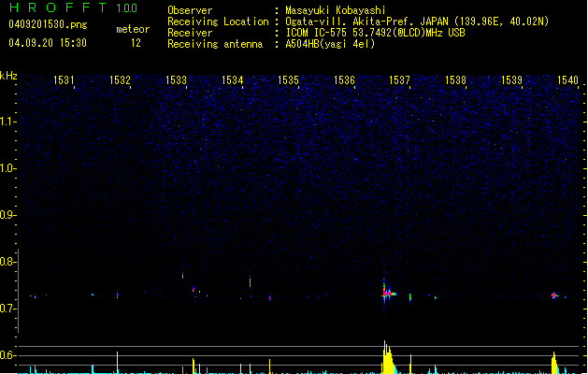Click the meteor echo just before 1540

tap(554, 295)
